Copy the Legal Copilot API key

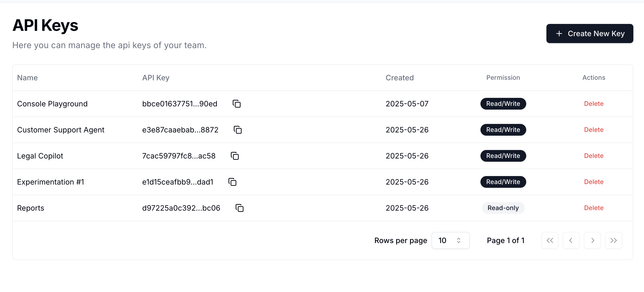pos(235,156)
